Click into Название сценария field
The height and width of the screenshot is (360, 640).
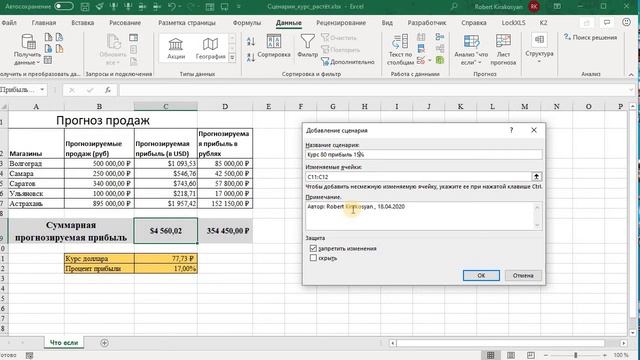(x=424, y=155)
